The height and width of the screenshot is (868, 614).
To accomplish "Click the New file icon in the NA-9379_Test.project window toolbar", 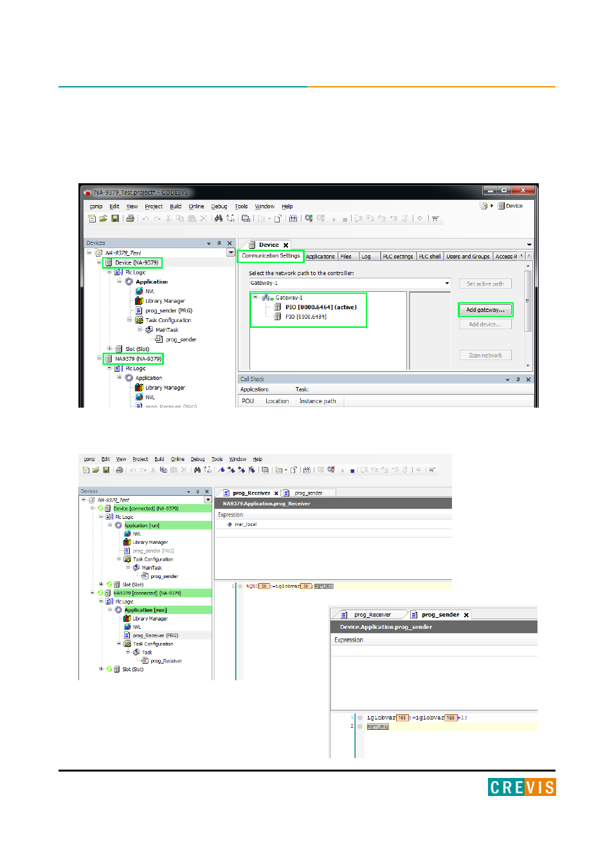I will point(92,219).
